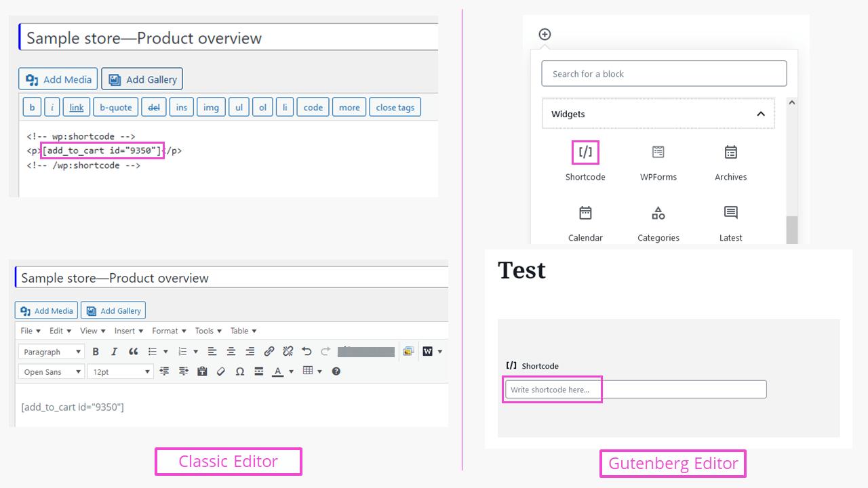Click the Search for a block field
Screen dimensions: 868x488
click(x=663, y=73)
